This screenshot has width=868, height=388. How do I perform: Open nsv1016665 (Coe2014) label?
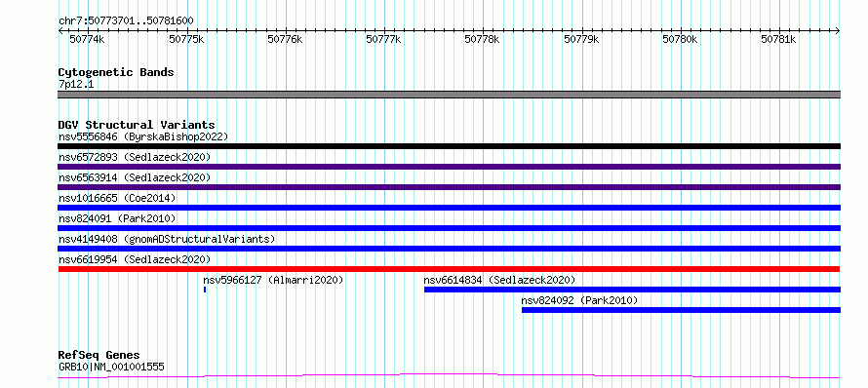[x=117, y=198]
